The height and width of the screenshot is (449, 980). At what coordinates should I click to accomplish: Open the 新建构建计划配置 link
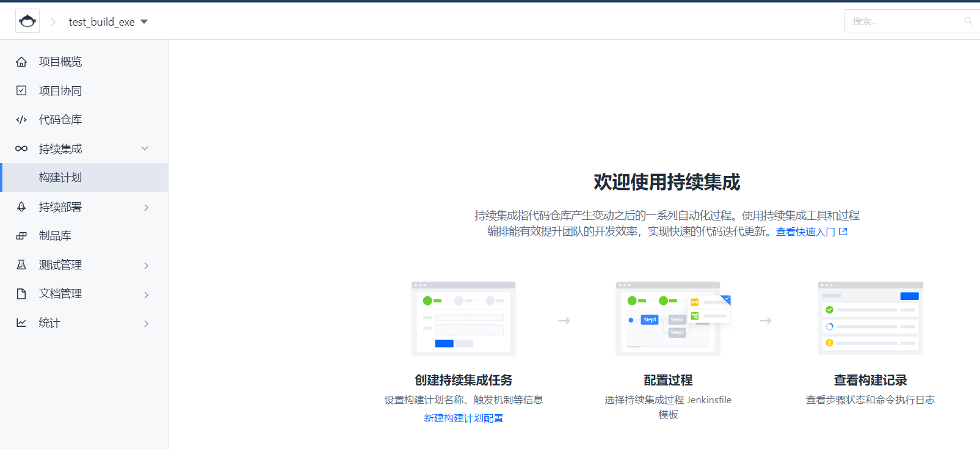point(463,418)
